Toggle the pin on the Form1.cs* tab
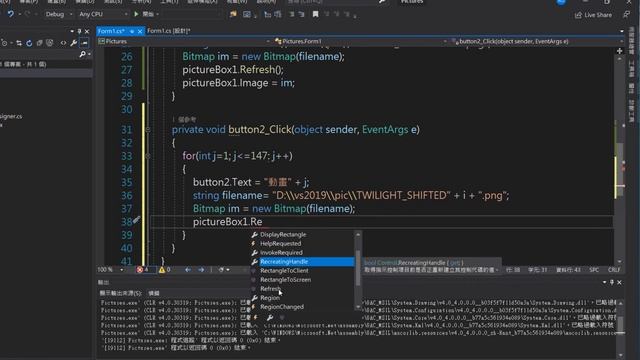Viewport: 640px width, 360px height. pyautogui.click(x=132, y=31)
